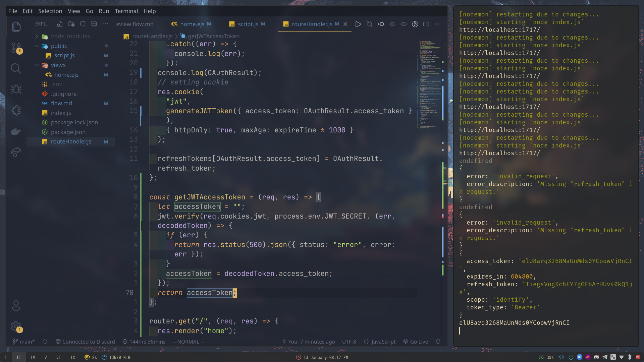644x362 pixels.
Task: Click the split editor icon
Action: [x=426, y=24]
